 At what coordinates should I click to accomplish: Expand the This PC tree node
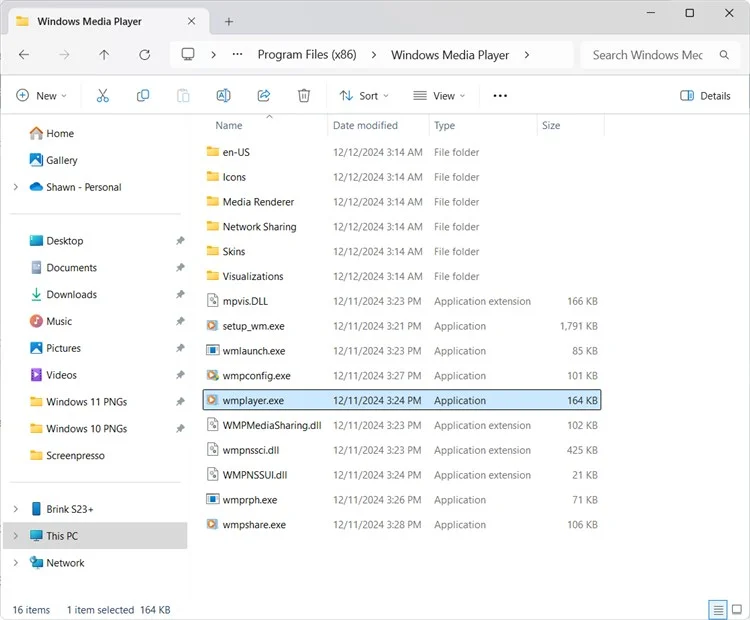pos(16,535)
